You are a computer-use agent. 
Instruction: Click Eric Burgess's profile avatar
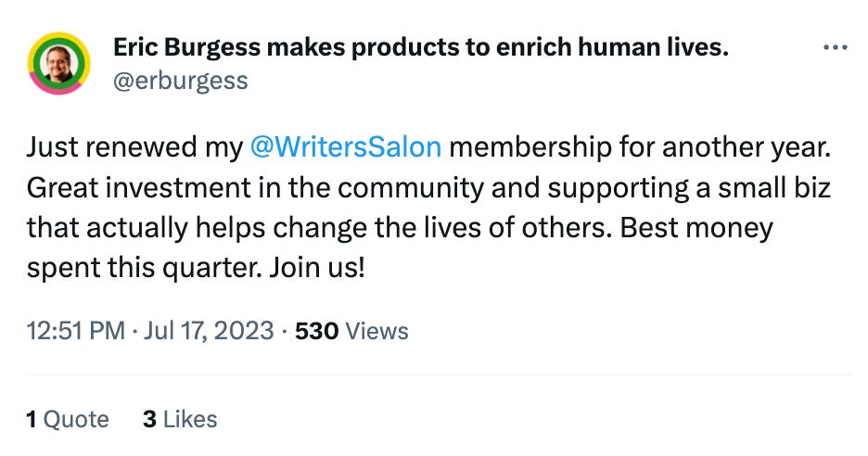(57, 63)
